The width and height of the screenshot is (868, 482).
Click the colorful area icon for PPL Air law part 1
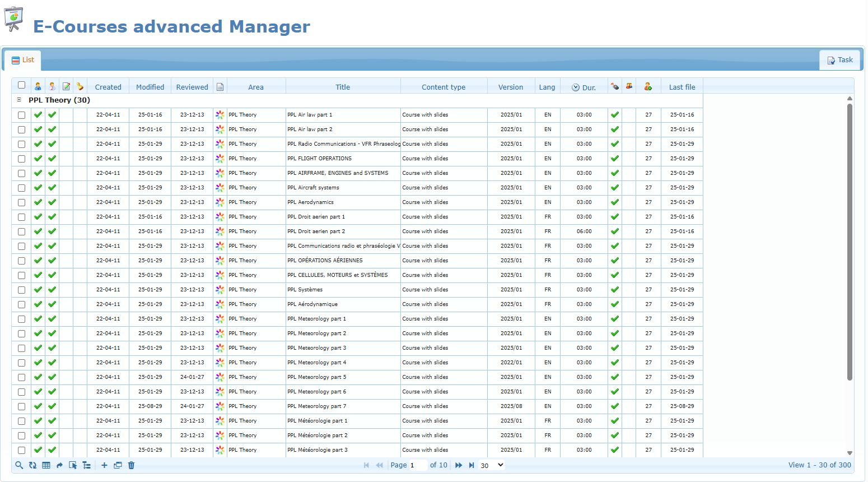(220, 115)
